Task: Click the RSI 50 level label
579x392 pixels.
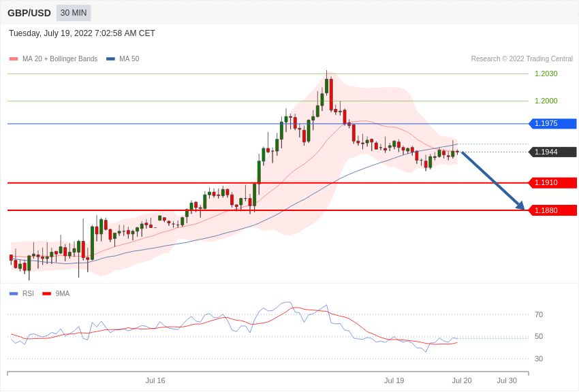Action: (539, 336)
